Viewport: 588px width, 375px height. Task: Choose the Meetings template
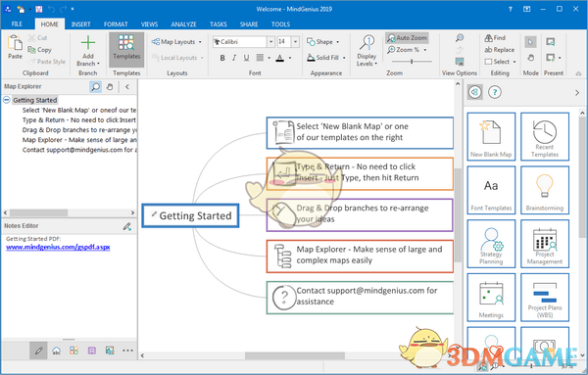(x=491, y=298)
